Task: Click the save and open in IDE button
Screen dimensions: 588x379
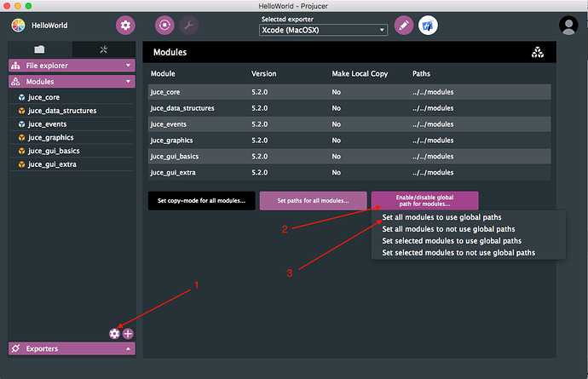Action: point(164,25)
